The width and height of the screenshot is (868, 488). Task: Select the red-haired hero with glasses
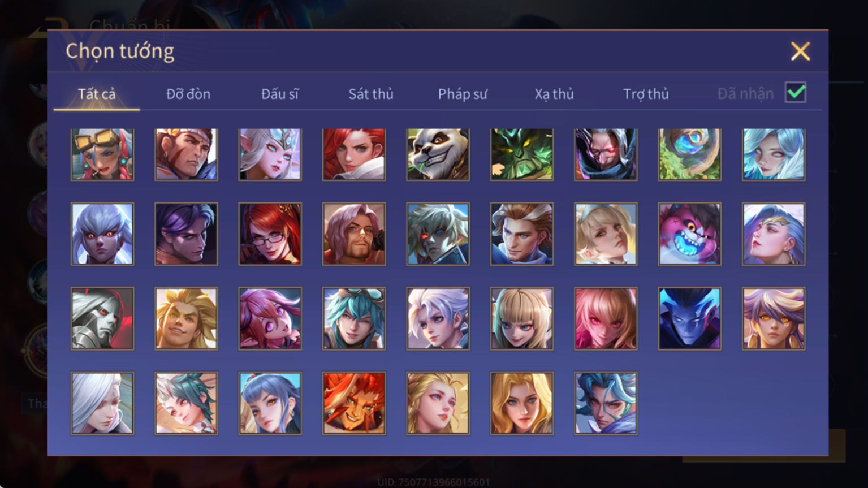coord(270,234)
